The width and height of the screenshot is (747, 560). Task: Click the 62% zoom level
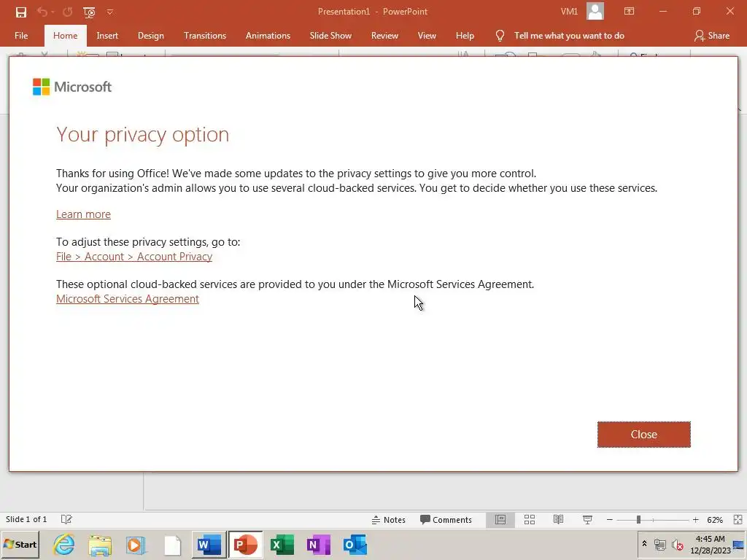click(715, 519)
